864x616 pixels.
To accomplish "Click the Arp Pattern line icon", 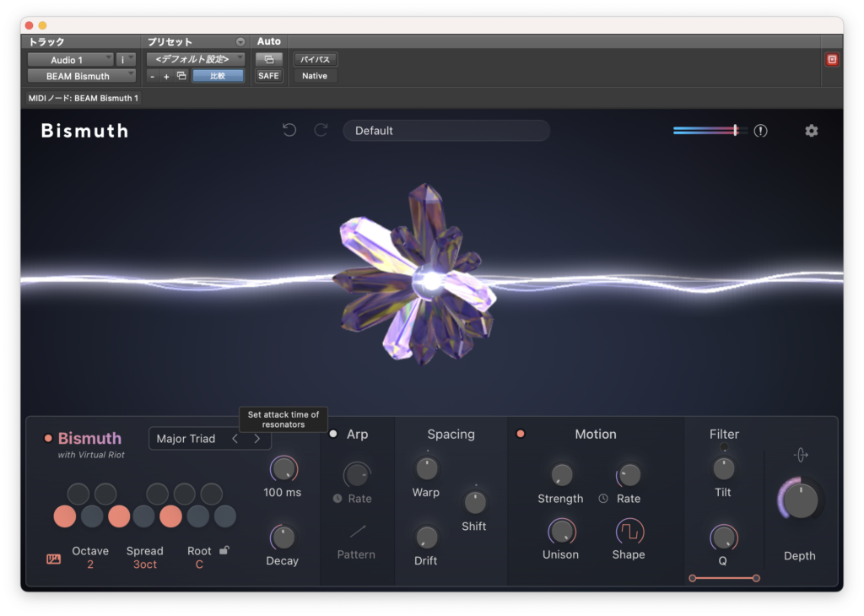I will [357, 532].
